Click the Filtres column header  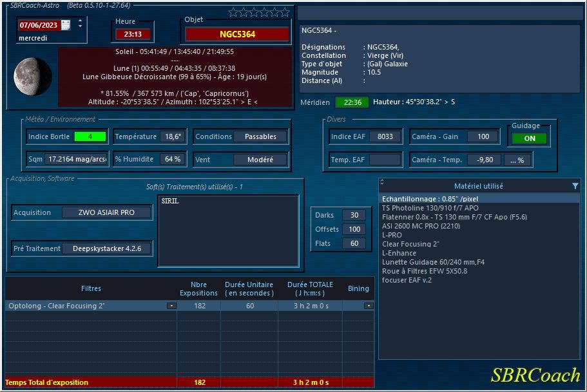[91, 288]
